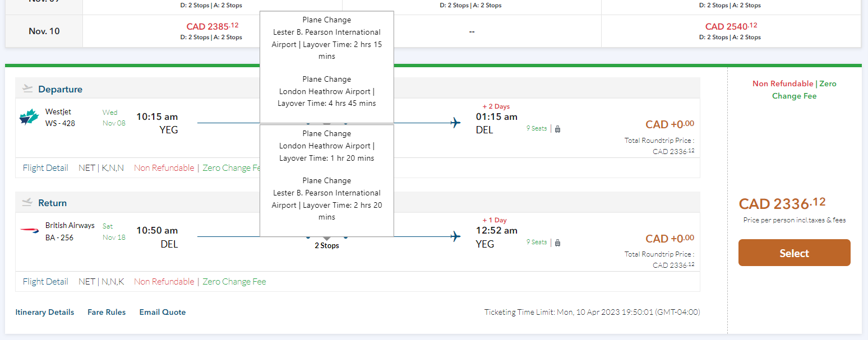This screenshot has height=340, width=868.
Task: View the Fare Rules link
Action: click(x=107, y=313)
